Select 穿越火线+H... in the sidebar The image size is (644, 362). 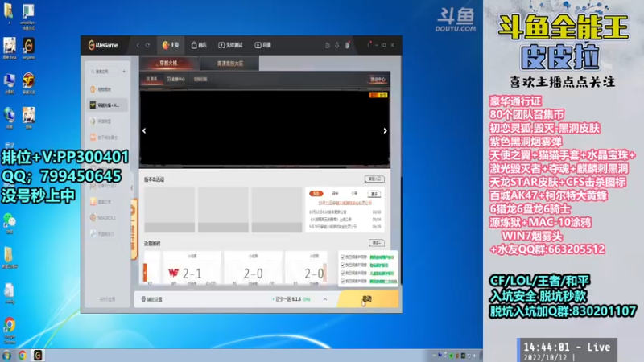click(x=107, y=105)
